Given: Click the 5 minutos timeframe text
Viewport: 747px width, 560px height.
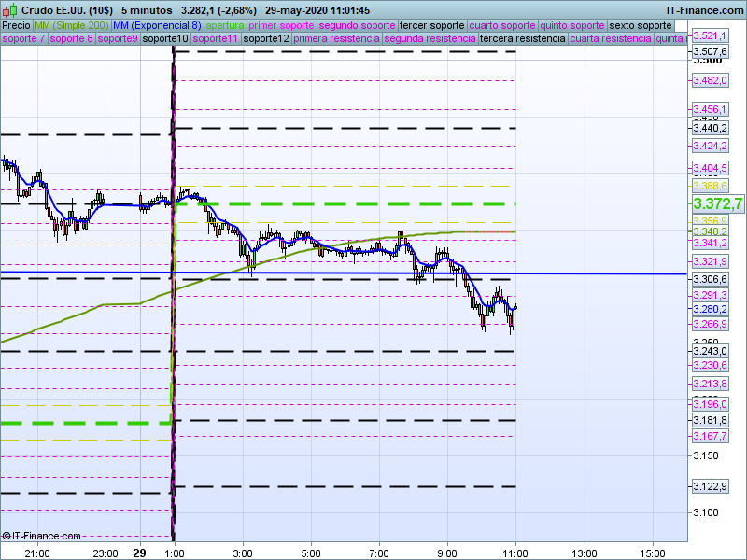Looking at the screenshot, I should pos(147,10).
